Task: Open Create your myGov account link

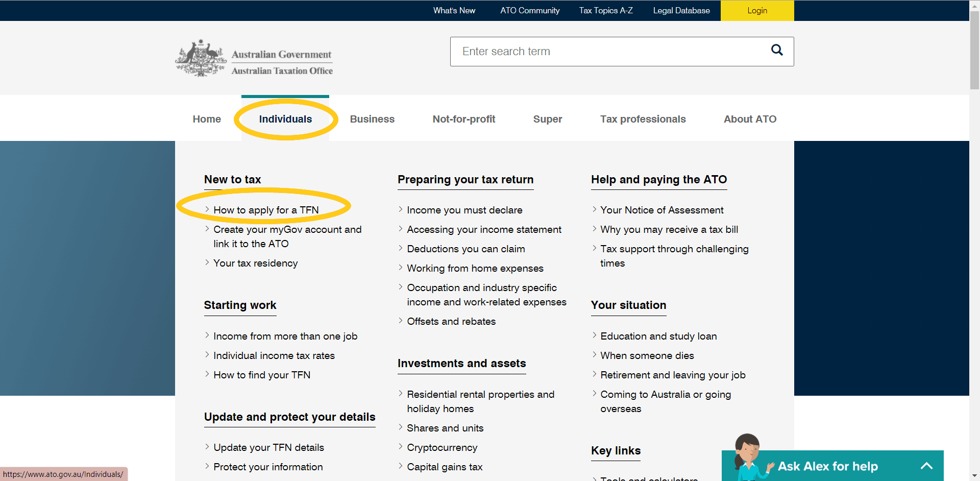Action: click(287, 237)
